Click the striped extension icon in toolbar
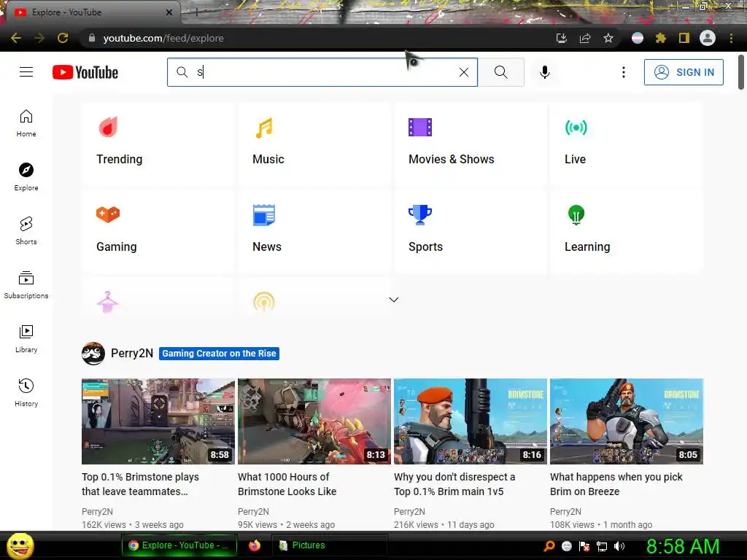This screenshot has height=560, width=747. [x=638, y=38]
